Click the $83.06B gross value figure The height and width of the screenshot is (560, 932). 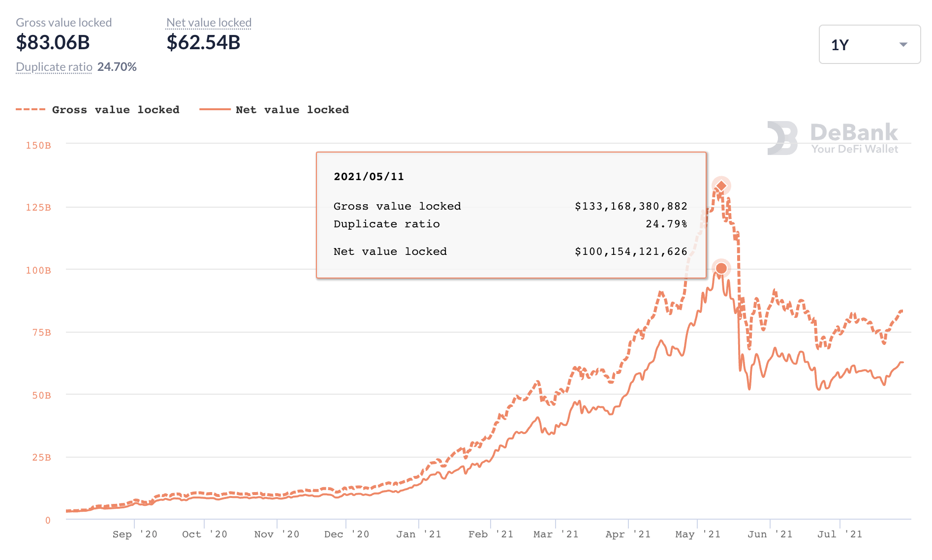[x=53, y=42]
